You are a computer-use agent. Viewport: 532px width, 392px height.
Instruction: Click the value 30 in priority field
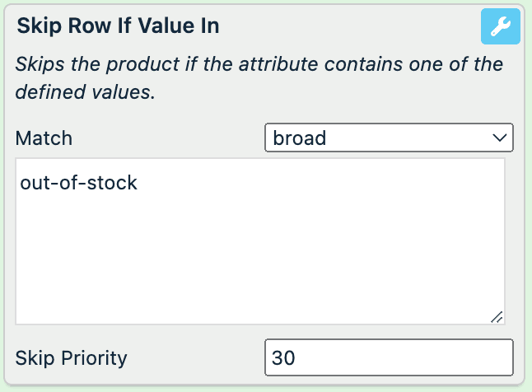(284, 358)
